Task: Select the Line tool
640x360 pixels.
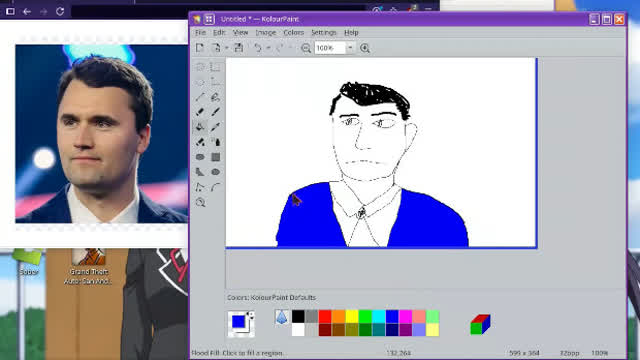Action: [x=200, y=97]
